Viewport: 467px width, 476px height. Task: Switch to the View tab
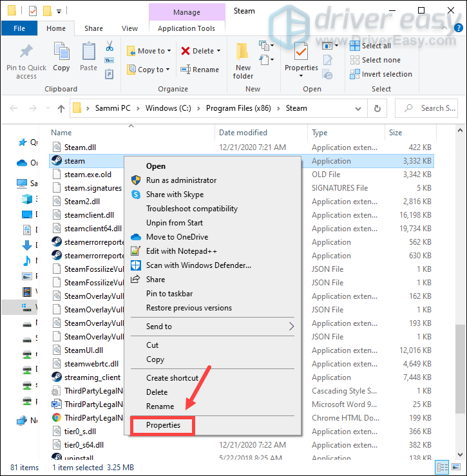(129, 28)
